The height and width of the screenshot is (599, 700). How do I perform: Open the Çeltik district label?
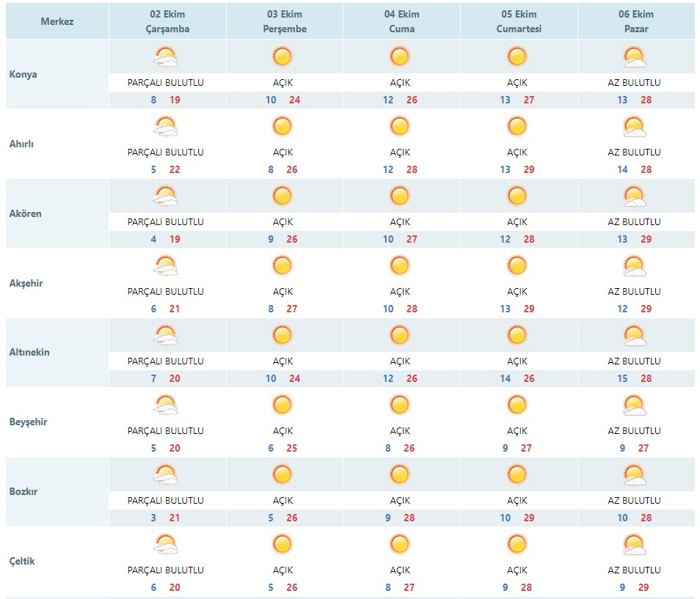pyautogui.click(x=22, y=561)
